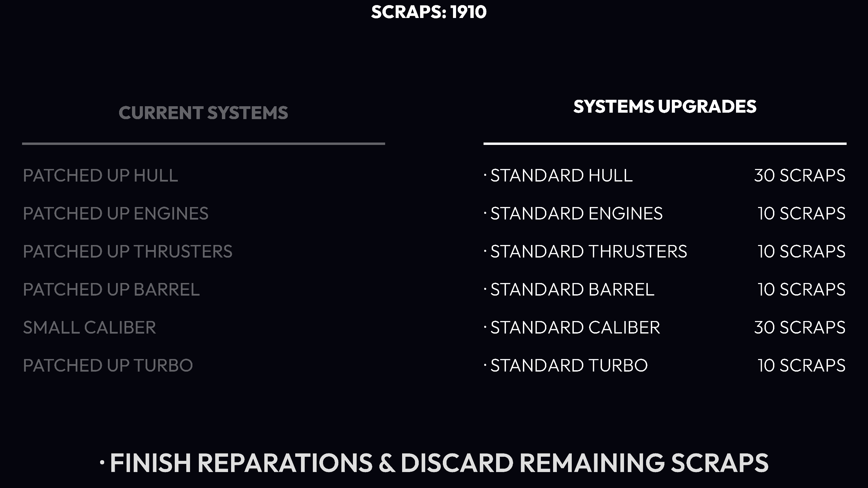
Task: Click Patched Up Turbo entry
Action: click(108, 365)
